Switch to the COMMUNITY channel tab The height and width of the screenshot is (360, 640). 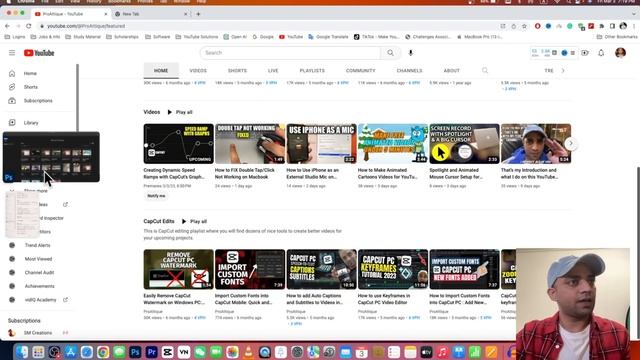click(x=360, y=71)
